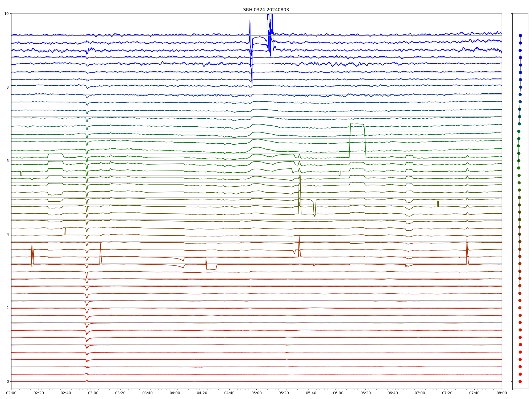Click the leftmost-offset green dot in right panel
This screenshot has width=532, height=399.
click(x=518, y=146)
